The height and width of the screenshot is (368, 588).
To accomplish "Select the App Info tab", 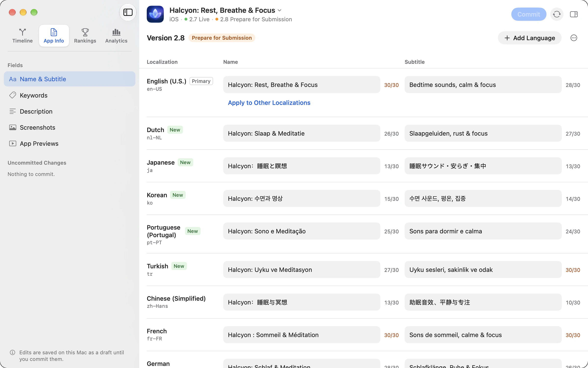I will [x=54, y=36].
